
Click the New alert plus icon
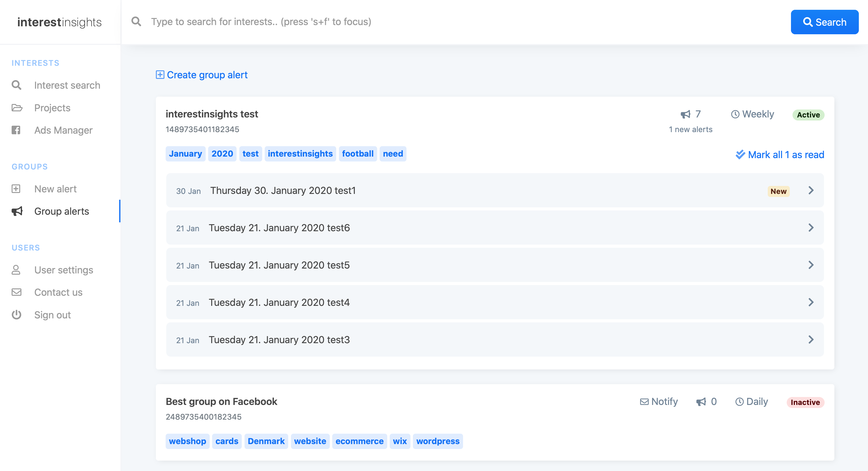pyautogui.click(x=16, y=189)
